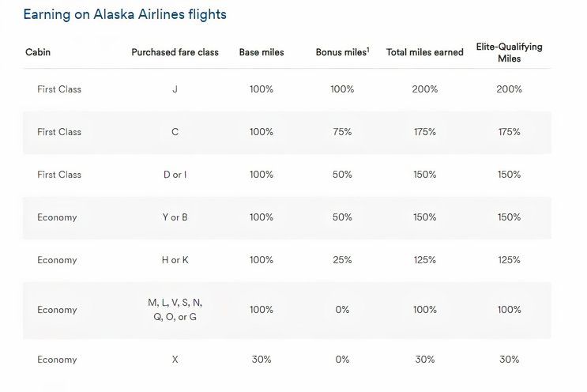Click the Elite-Qualifying Miles column header
This screenshot has height=392, width=587.
pos(510,52)
